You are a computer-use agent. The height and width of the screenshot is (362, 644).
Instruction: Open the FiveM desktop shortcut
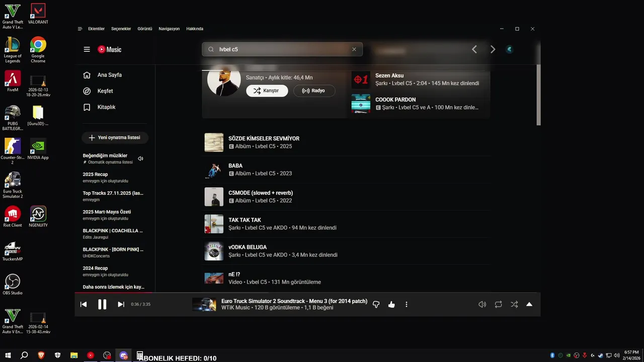tap(13, 81)
